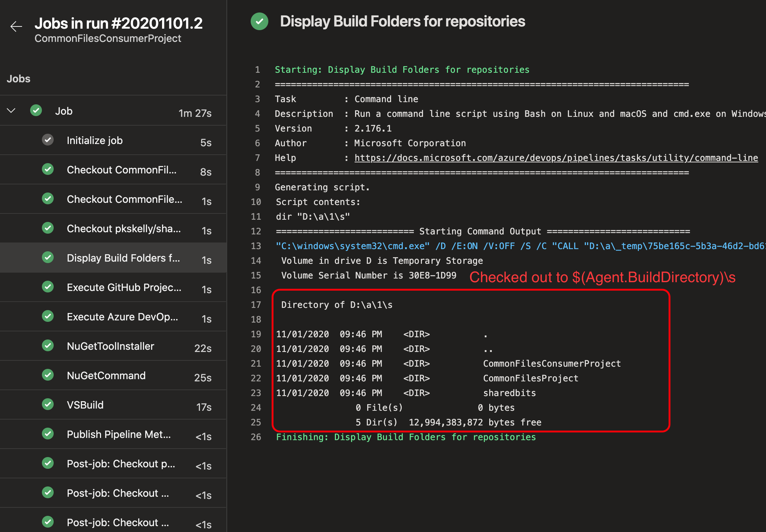Image resolution: width=766 pixels, height=532 pixels.
Task: Click the status icon beside NuGetToolInstaller
Action: click(x=48, y=345)
